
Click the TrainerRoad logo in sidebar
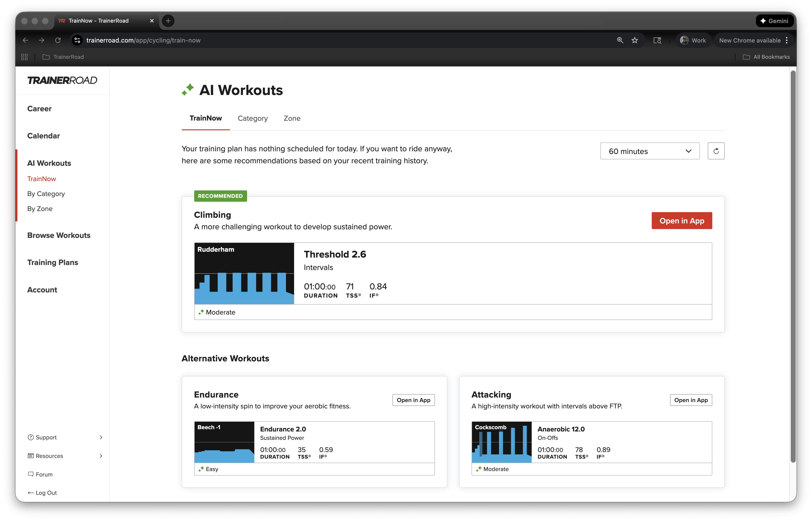(62, 80)
